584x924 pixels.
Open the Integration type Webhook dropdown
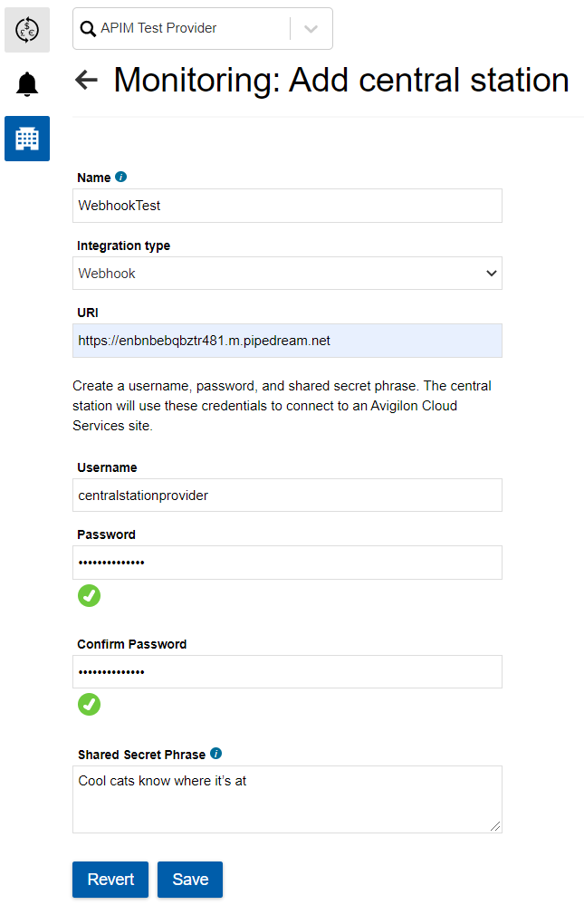click(287, 273)
